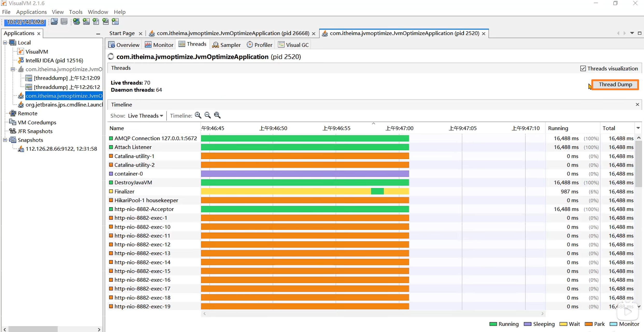This screenshot has width=644, height=332.
Task: Open the Show Live Threads dropdown
Action: pyautogui.click(x=145, y=116)
